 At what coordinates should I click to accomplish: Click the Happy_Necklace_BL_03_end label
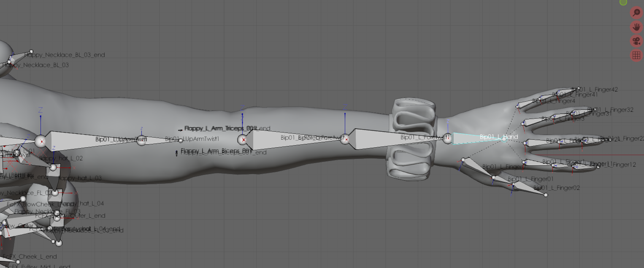click(x=65, y=55)
